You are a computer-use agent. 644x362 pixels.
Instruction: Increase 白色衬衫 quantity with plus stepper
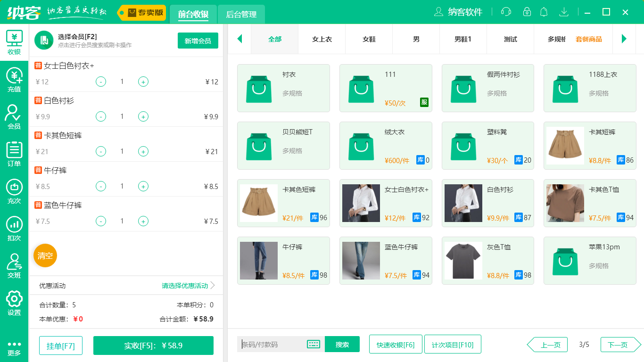[x=143, y=116]
